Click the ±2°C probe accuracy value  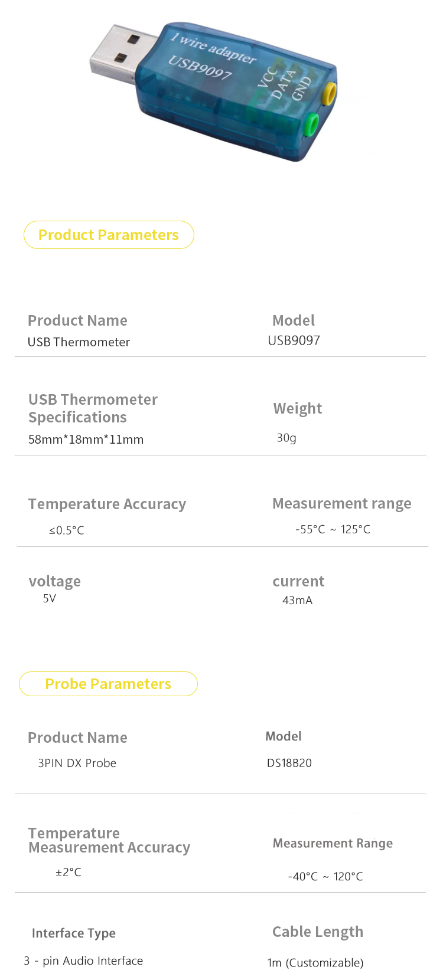click(69, 872)
